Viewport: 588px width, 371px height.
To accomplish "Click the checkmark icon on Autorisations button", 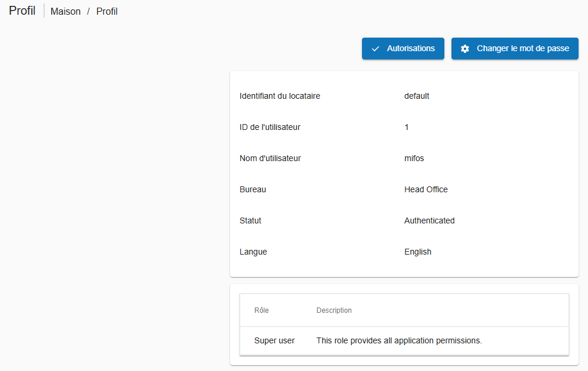I will point(376,49).
